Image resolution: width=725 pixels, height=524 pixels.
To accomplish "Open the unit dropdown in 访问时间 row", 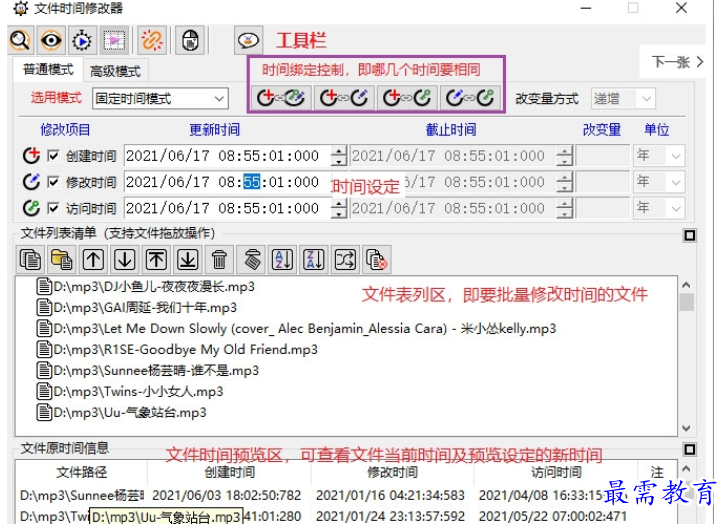I will (659, 209).
